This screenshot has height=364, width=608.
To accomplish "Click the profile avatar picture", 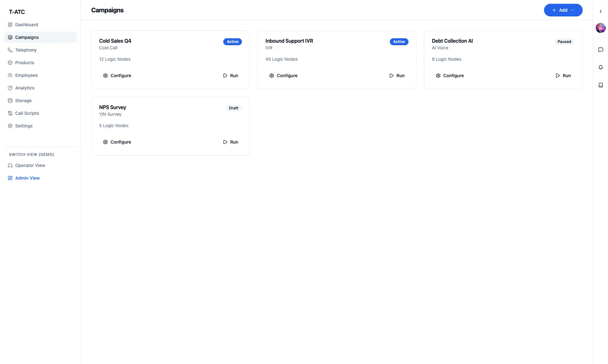I will click(601, 28).
